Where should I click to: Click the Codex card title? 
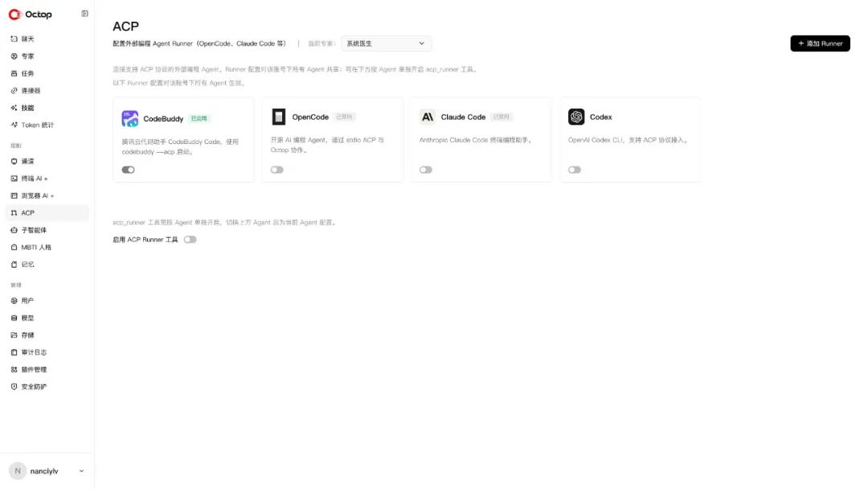point(600,117)
